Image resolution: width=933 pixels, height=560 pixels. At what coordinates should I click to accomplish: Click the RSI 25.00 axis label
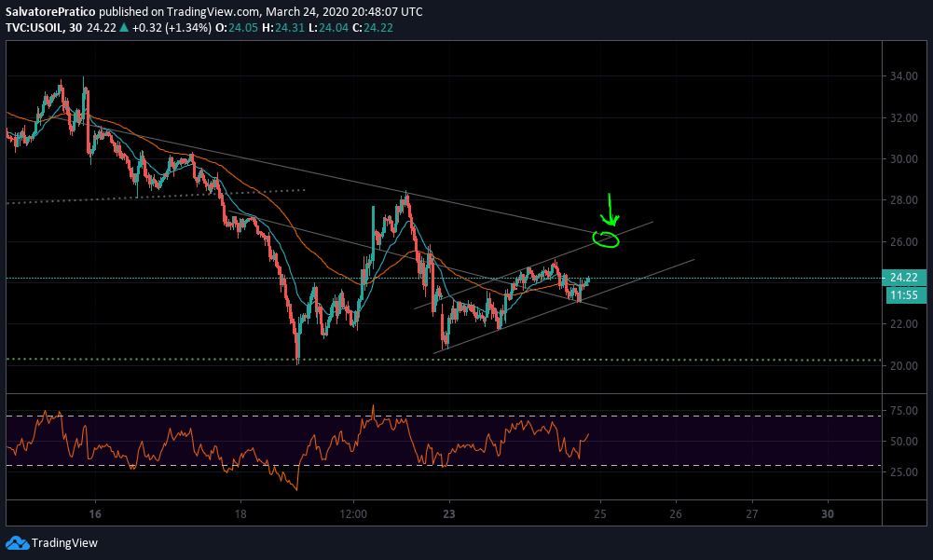904,471
